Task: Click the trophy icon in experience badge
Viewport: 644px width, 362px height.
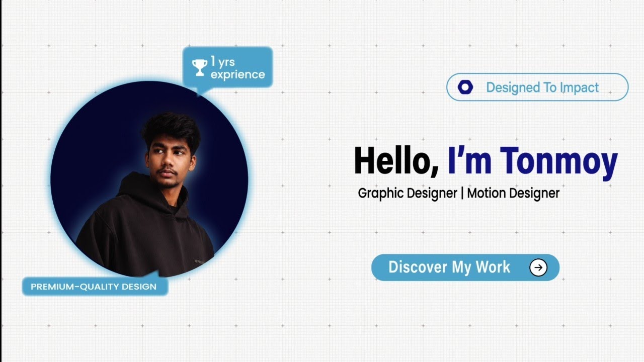Action: pyautogui.click(x=200, y=68)
